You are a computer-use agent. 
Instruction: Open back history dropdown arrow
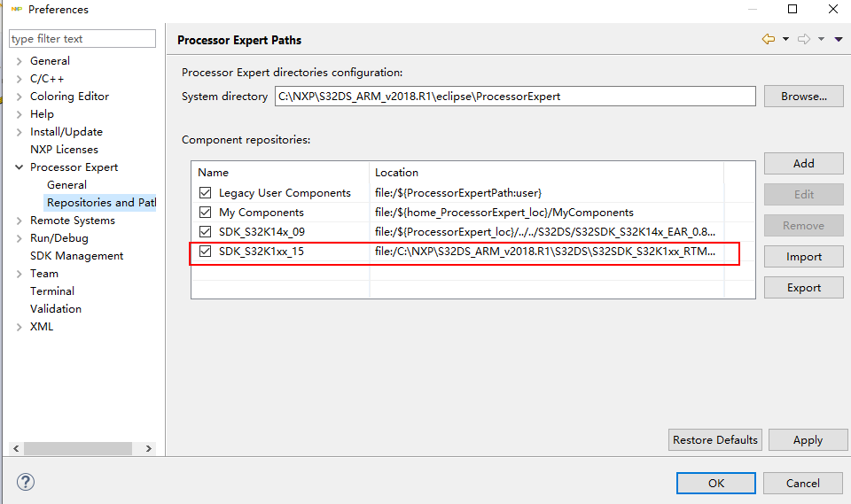click(x=785, y=39)
